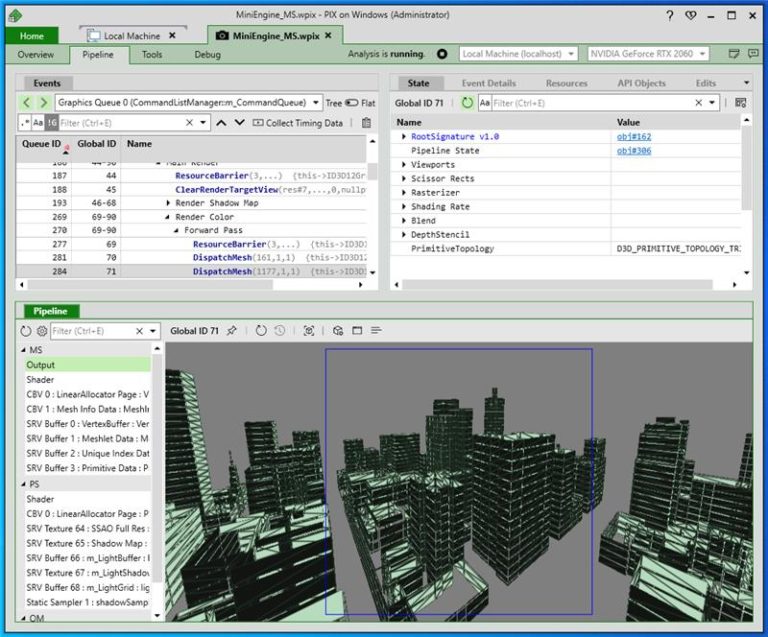This screenshot has height=637, width=768.
Task: Select SRV Texture 65 Shadow Map item
Action: pyautogui.click(x=88, y=543)
